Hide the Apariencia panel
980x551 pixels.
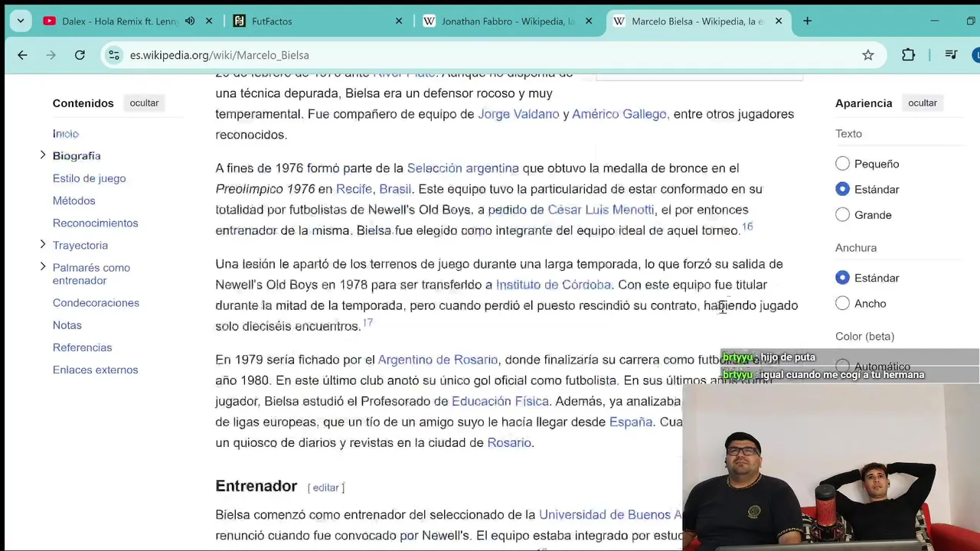coord(923,103)
